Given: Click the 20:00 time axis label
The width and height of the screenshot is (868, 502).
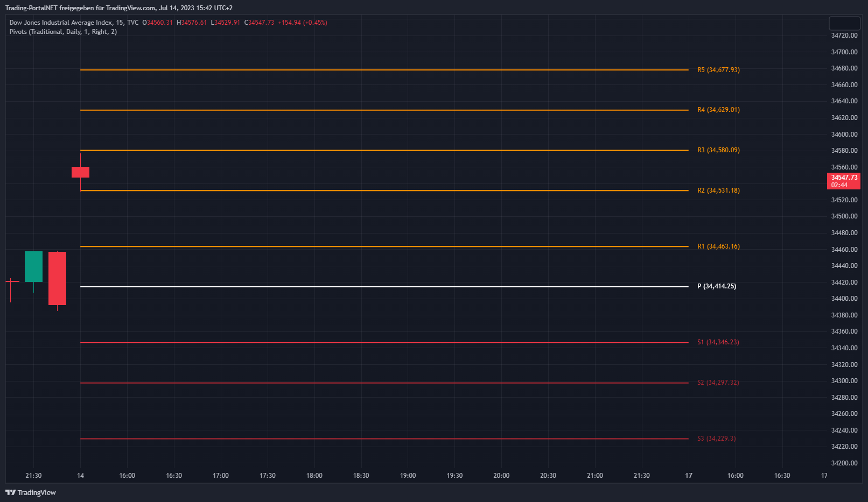Looking at the screenshot, I should pyautogui.click(x=501, y=476).
